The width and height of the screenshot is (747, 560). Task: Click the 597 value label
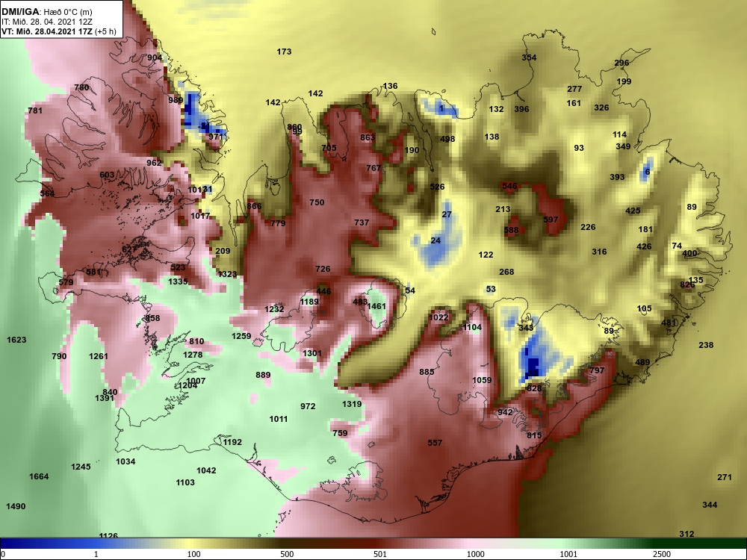[551, 220]
